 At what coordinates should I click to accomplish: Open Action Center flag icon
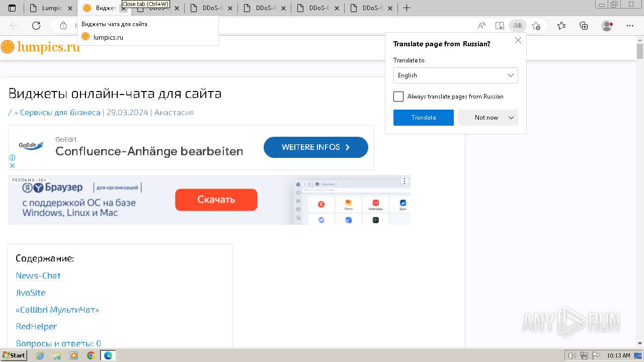(595, 355)
